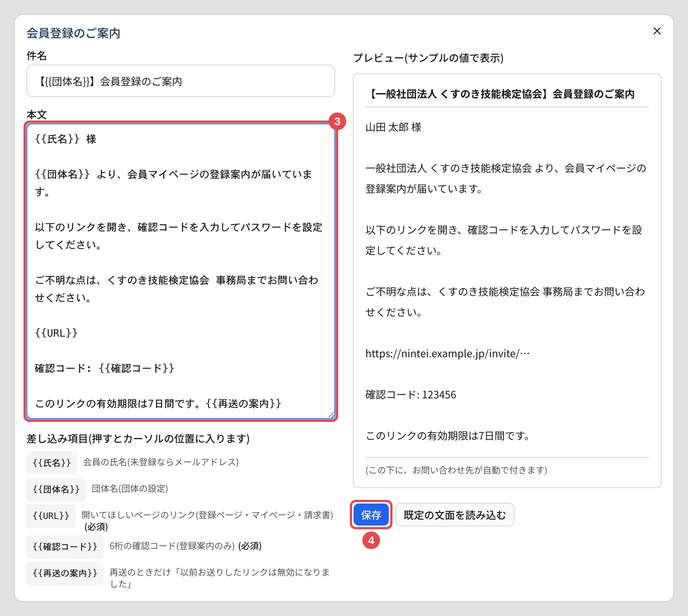Insert the {{氏名}} merge field
Image resolution: width=688 pixels, height=616 pixels.
point(52,463)
